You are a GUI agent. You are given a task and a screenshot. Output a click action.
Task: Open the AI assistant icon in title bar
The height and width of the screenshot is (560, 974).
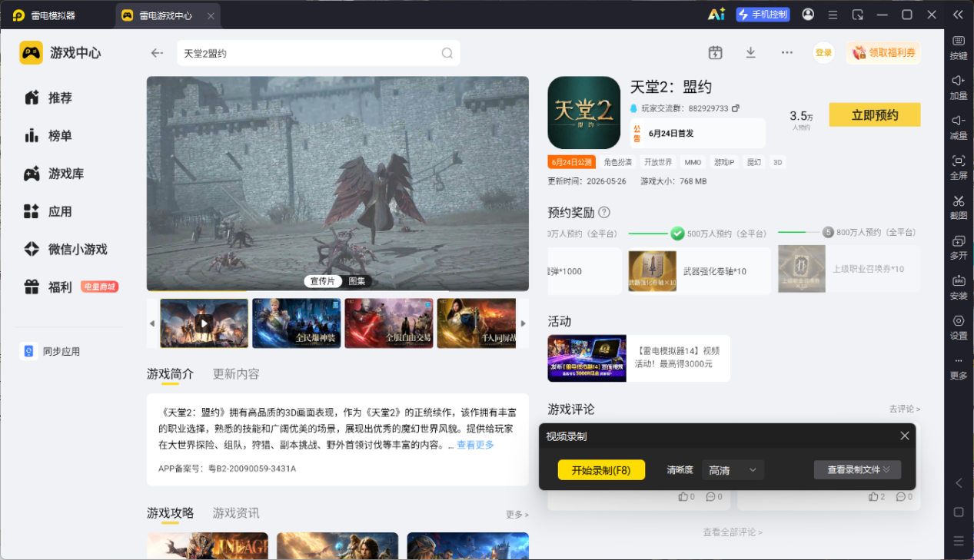pos(716,15)
